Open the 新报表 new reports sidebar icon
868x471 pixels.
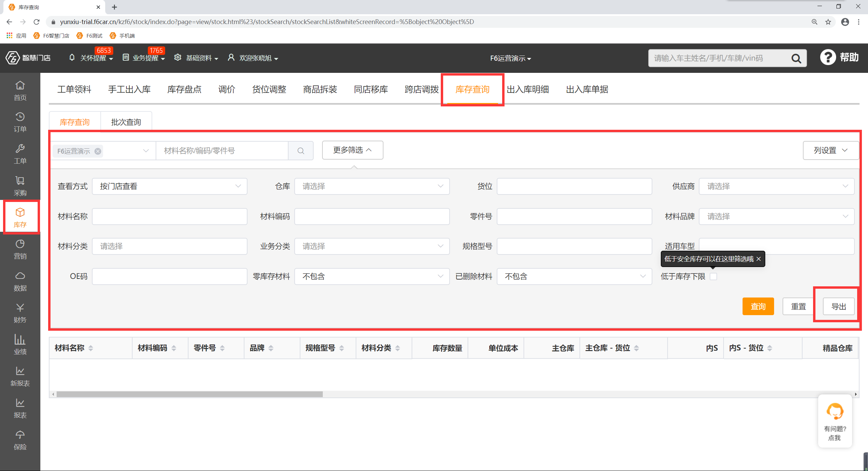coord(20,376)
